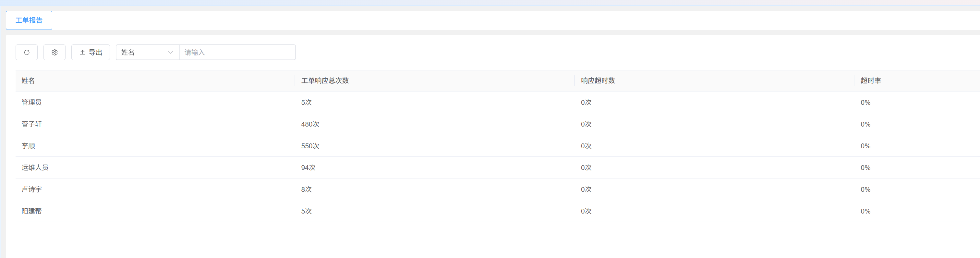Click the 导出 export button

[91, 53]
